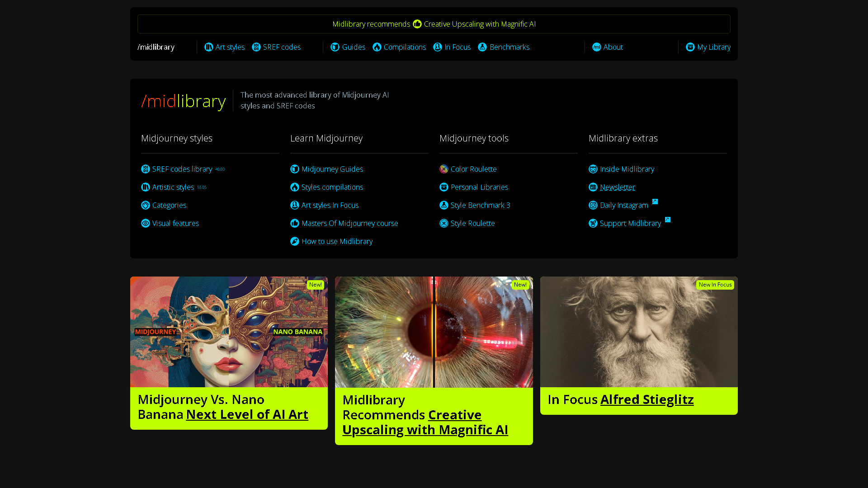The width and height of the screenshot is (868, 488).
Task: Click the /midlibrary logo heading
Action: pyautogui.click(x=184, y=101)
